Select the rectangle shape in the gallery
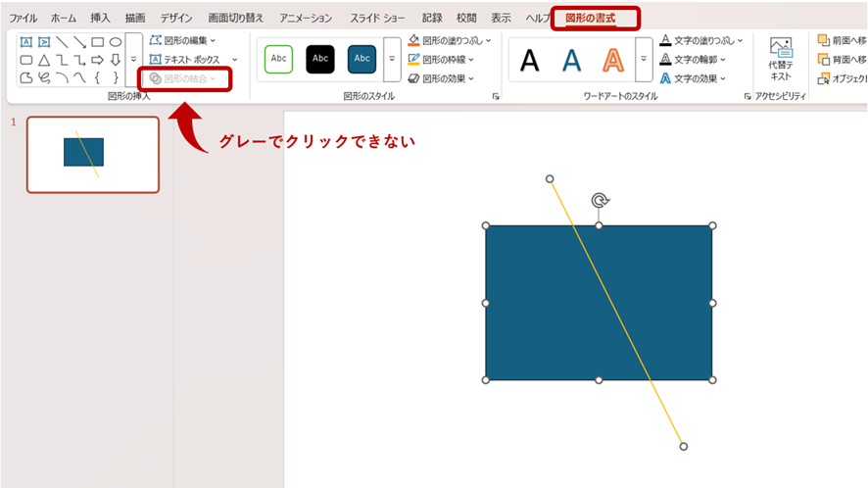This screenshot has height=488, width=868. click(98, 42)
